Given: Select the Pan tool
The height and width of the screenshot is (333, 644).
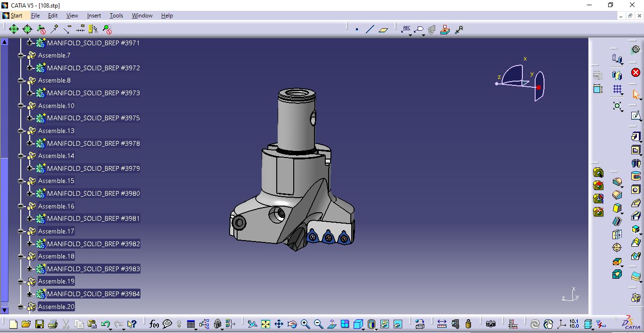Looking at the screenshot, I should pyautogui.click(x=279, y=324).
